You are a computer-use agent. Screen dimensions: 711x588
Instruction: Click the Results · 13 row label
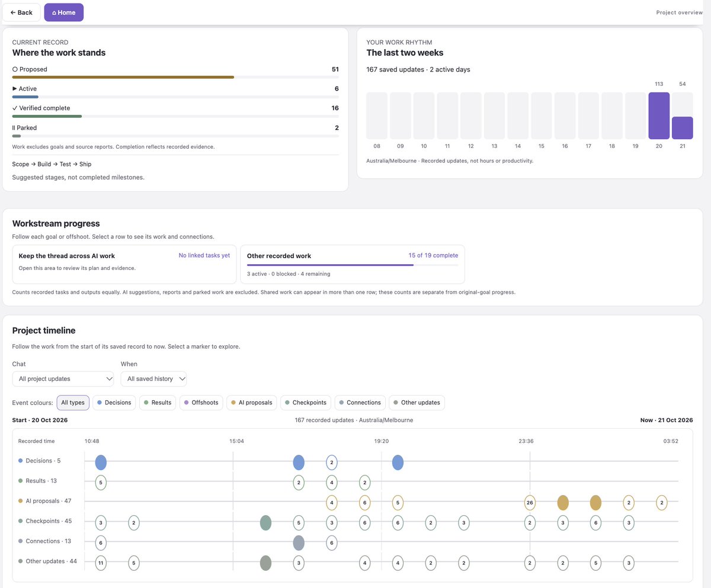(38, 481)
